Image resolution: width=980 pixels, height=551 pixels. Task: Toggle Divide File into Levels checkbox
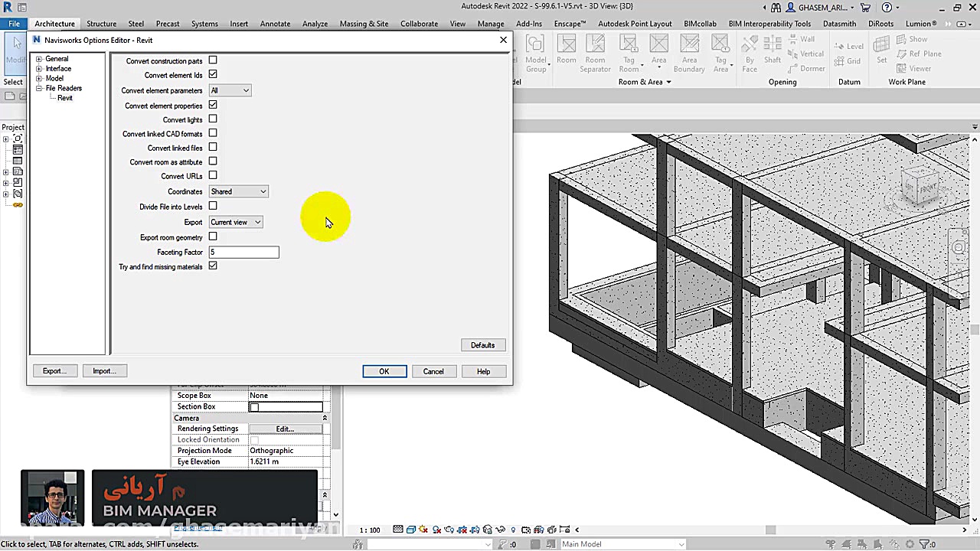pos(213,206)
